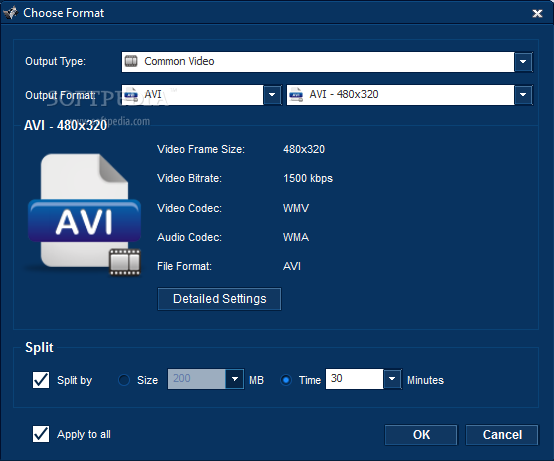554x461 pixels.
Task: Click the file icon beside AVI - 480x320 preset
Action: point(296,94)
